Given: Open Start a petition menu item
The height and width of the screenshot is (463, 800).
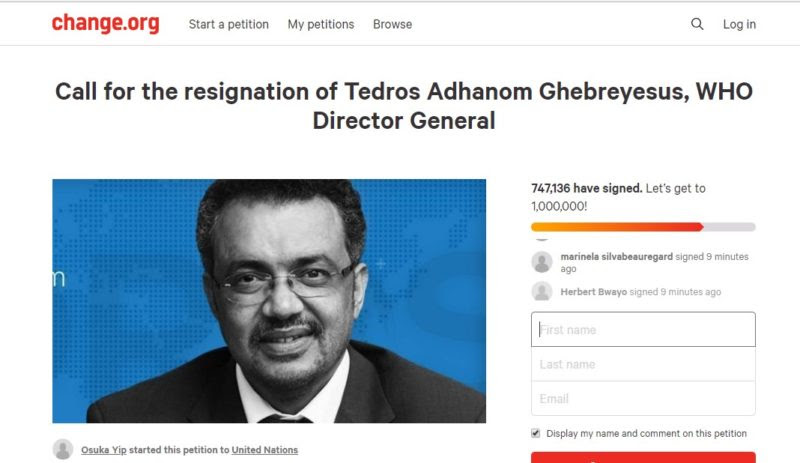Looking at the screenshot, I should click(x=229, y=24).
